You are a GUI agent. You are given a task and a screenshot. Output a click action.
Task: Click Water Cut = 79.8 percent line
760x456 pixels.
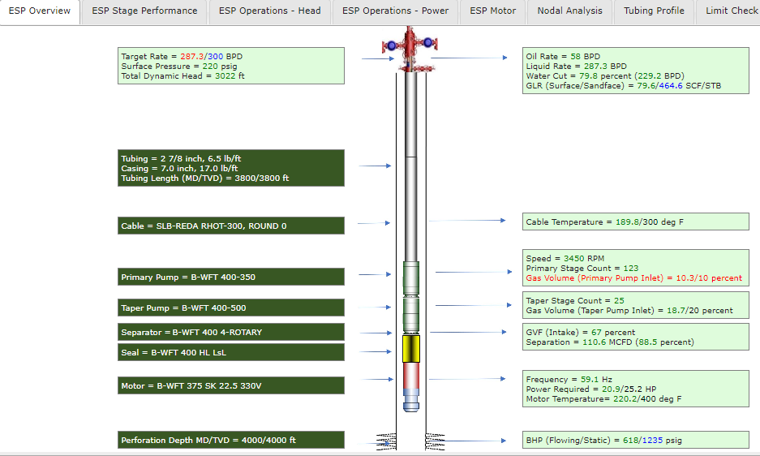[x=605, y=76]
